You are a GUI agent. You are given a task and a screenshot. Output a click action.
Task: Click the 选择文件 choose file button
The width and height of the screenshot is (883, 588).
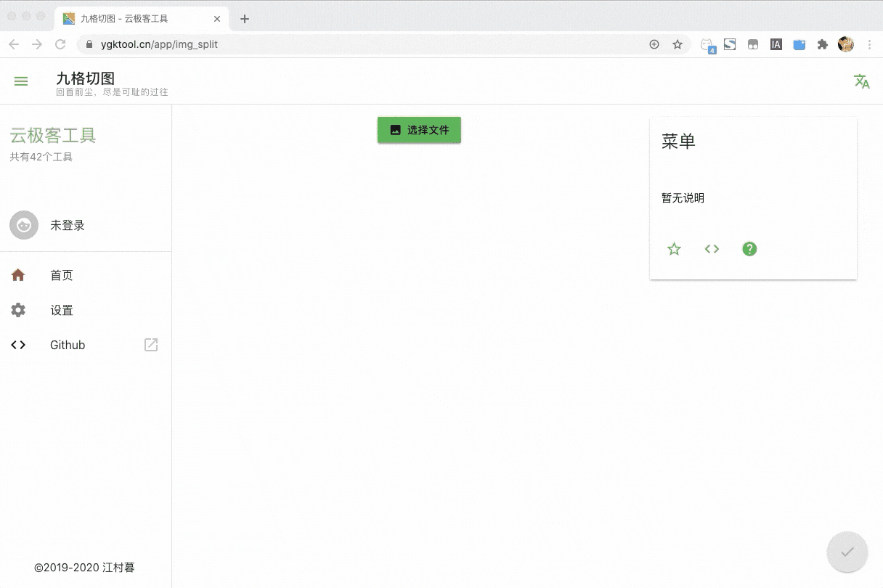click(x=419, y=130)
